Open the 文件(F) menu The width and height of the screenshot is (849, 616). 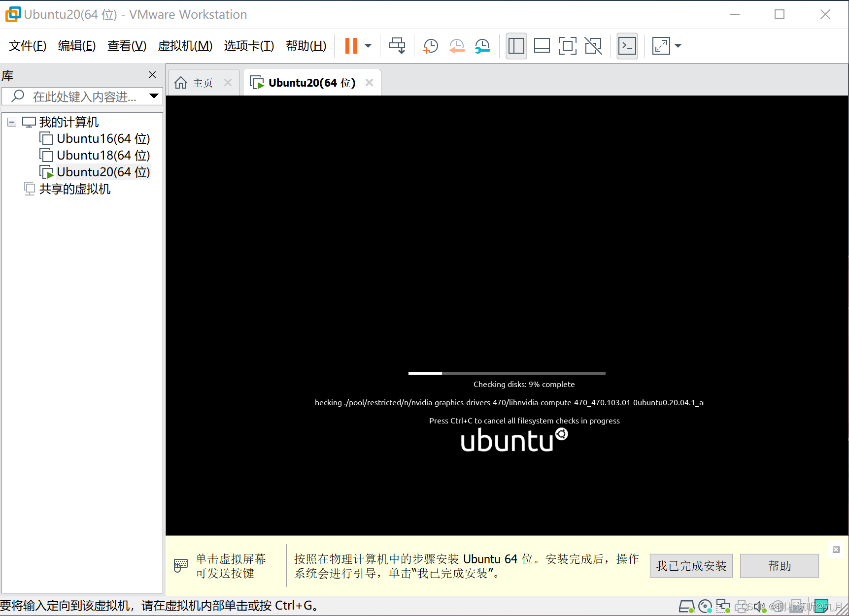(x=28, y=46)
